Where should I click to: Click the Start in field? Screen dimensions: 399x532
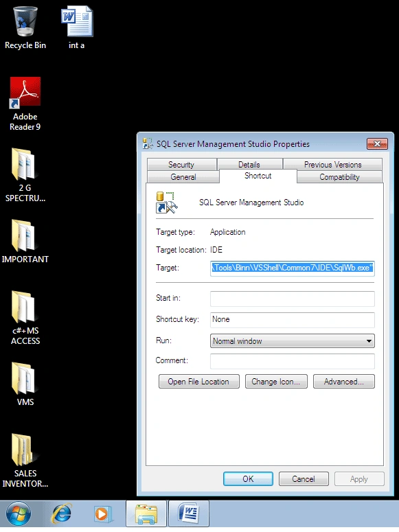tap(293, 299)
